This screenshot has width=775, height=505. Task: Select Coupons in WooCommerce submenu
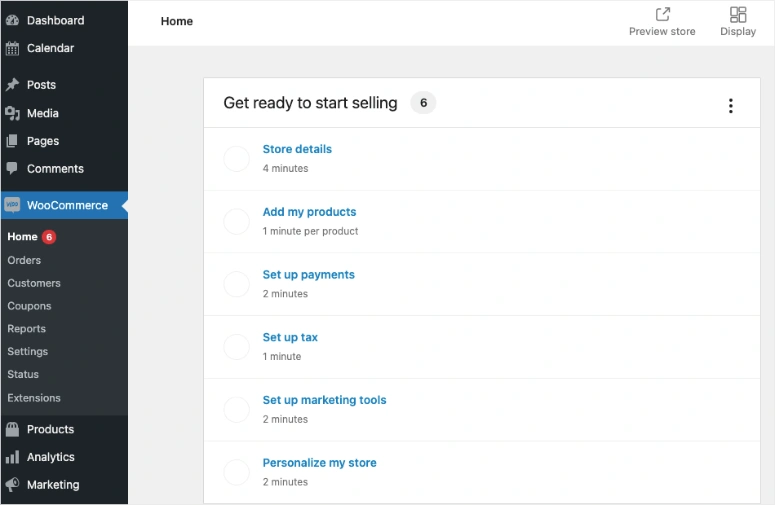pos(29,306)
